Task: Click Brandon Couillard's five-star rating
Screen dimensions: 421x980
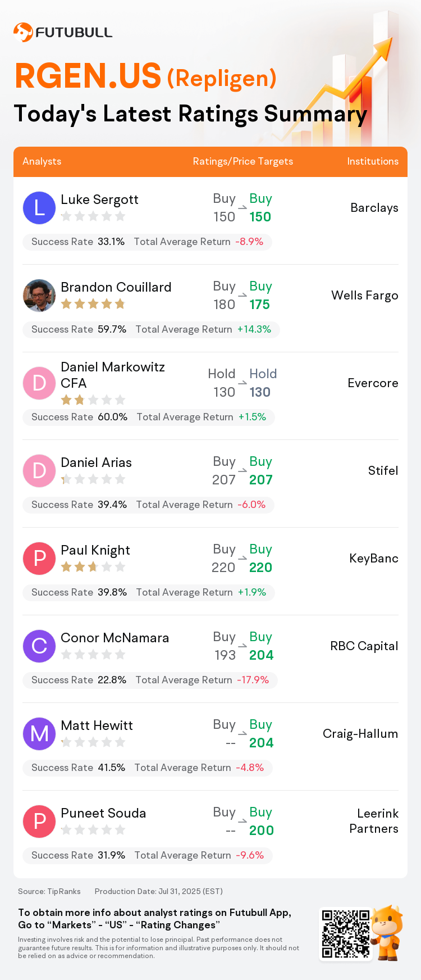Action: (93, 304)
